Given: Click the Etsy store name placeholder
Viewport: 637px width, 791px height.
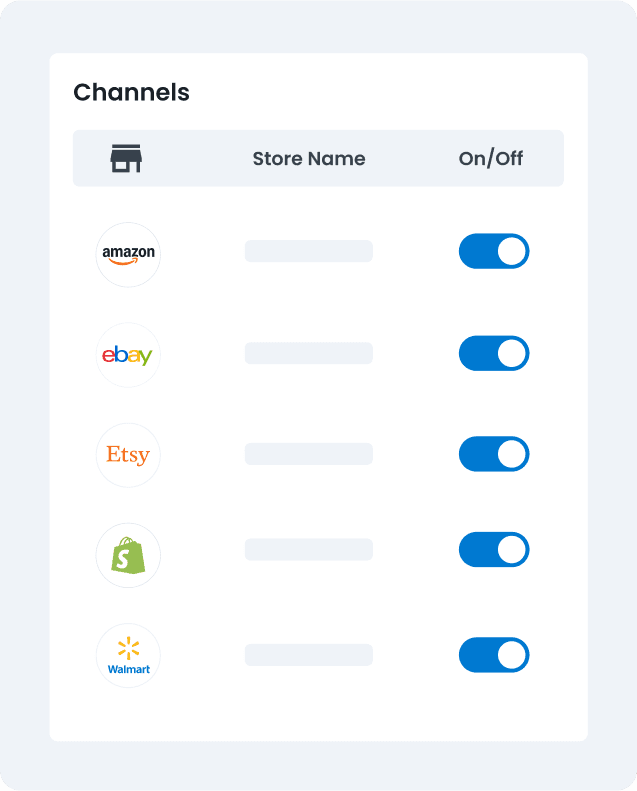Looking at the screenshot, I should point(309,454).
